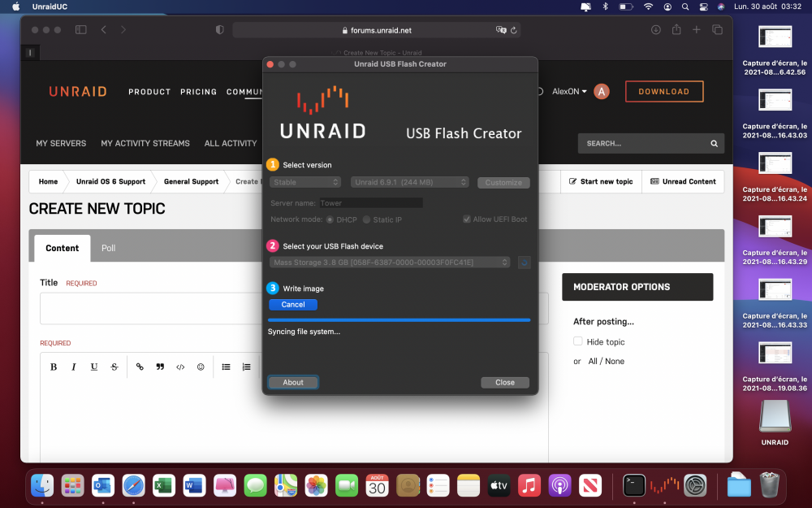
Task: Click the insert link icon
Action: coord(140,367)
